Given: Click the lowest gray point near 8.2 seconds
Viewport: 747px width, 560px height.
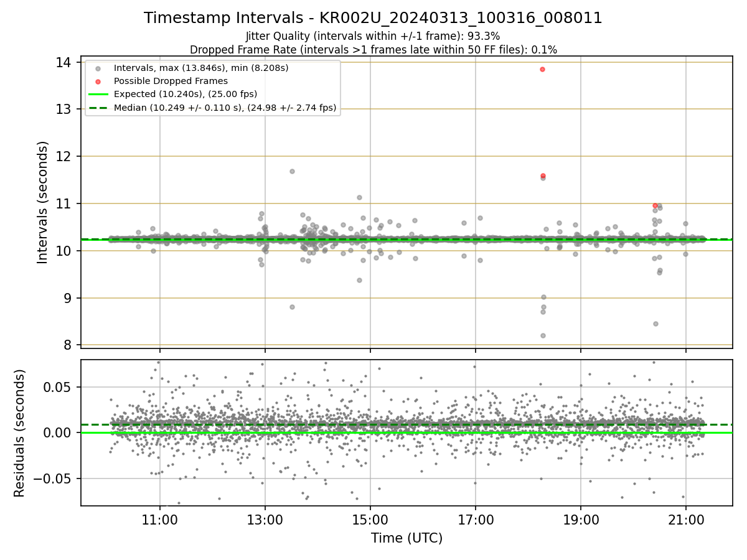Looking at the screenshot, I should click(543, 335).
